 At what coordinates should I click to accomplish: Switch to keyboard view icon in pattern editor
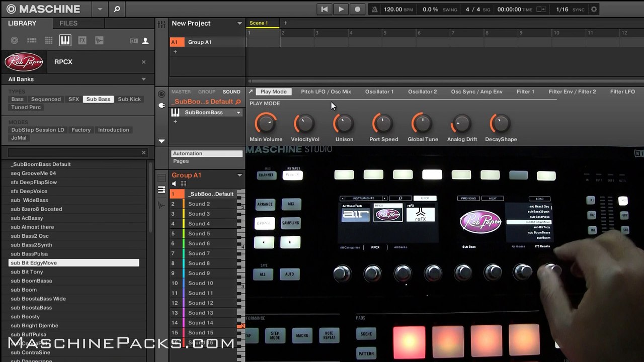click(x=162, y=190)
